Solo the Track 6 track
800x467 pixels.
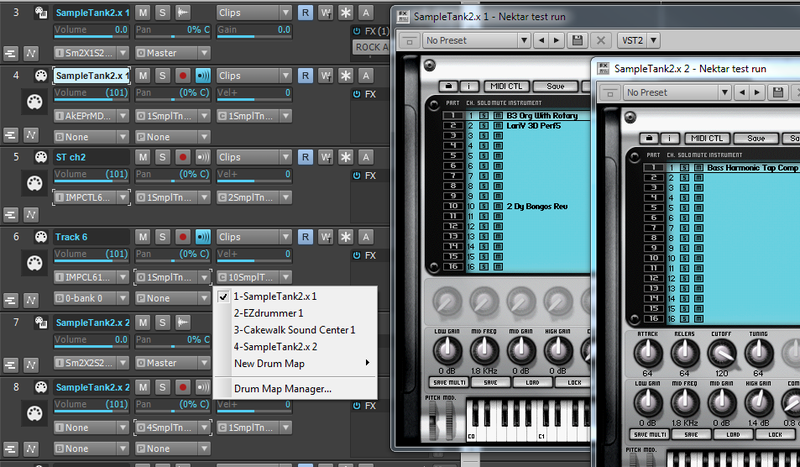[162, 236]
